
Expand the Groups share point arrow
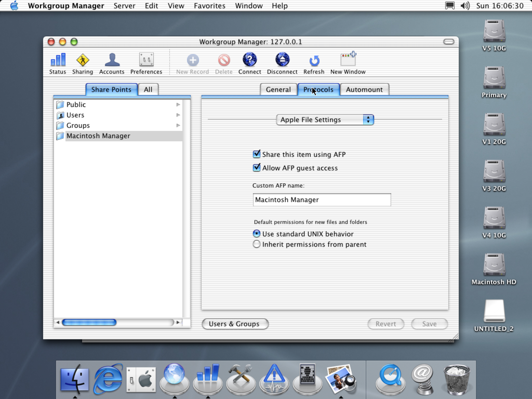[x=178, y=125]
